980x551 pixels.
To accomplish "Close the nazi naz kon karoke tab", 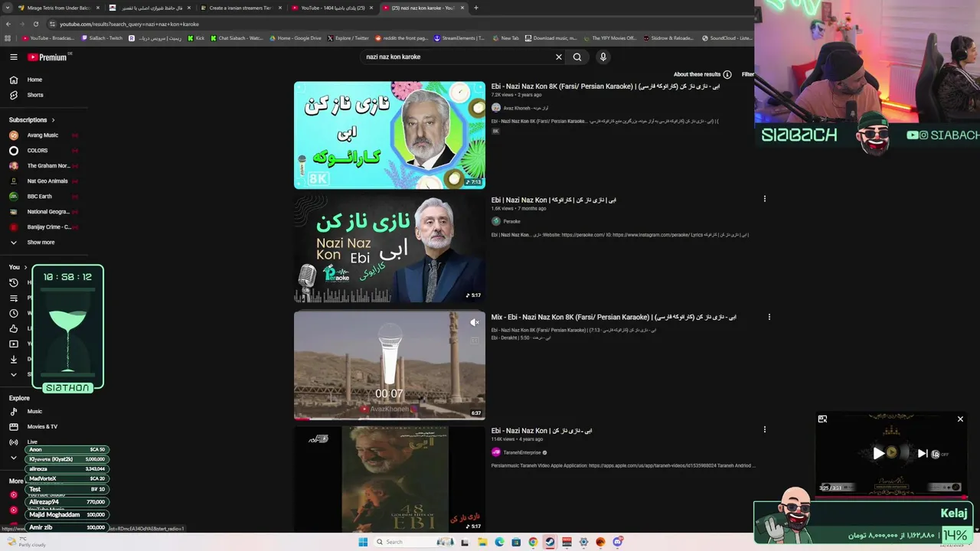I will (462, 8).
